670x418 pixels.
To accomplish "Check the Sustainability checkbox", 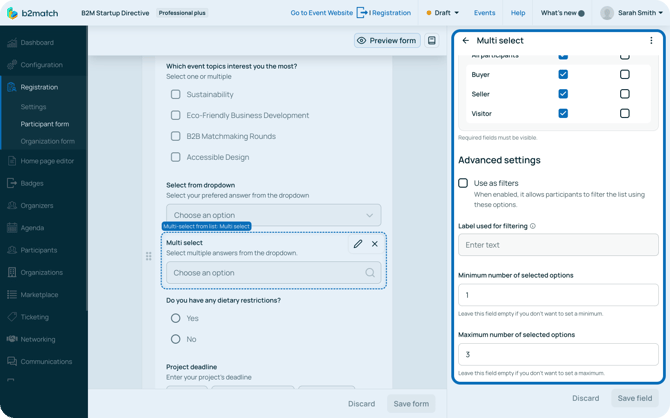I will 176,95.
